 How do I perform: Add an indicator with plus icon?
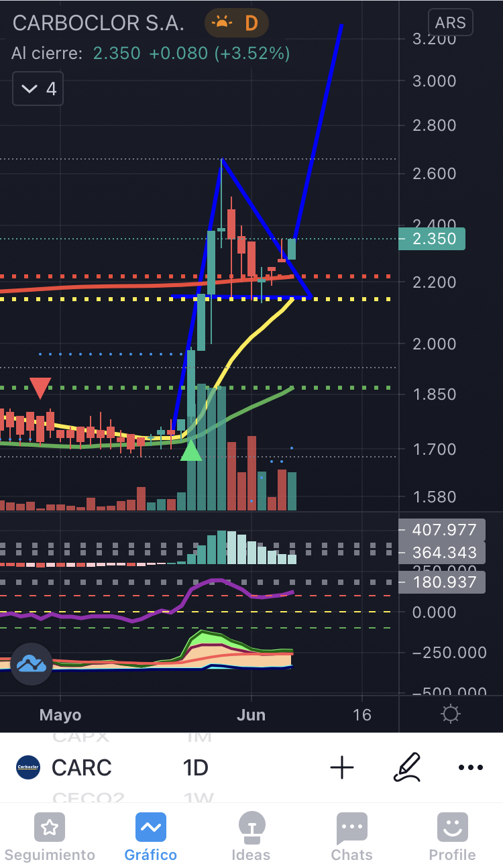pos(342,767)
